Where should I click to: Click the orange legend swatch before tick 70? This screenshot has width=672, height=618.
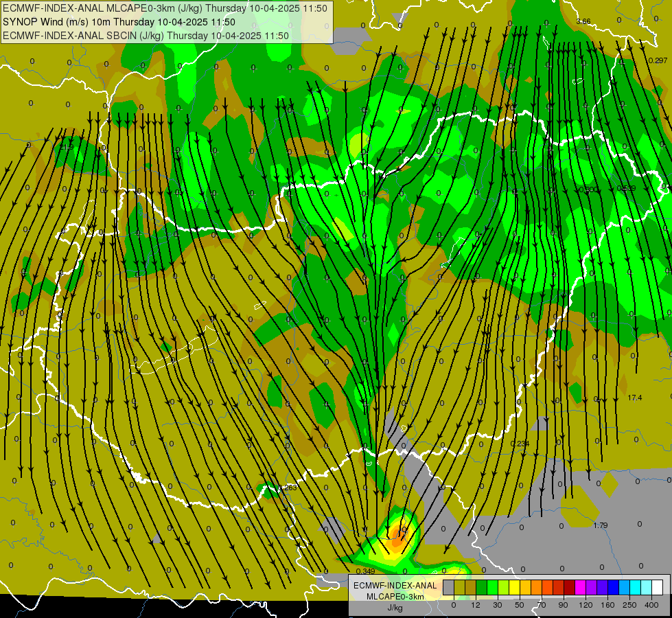tap(537, 587)
